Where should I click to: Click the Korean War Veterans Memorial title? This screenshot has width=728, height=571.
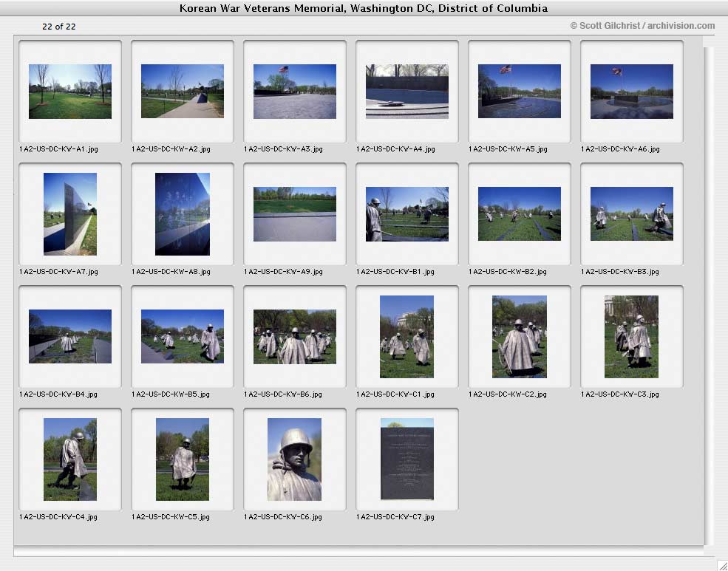[364, 8]
